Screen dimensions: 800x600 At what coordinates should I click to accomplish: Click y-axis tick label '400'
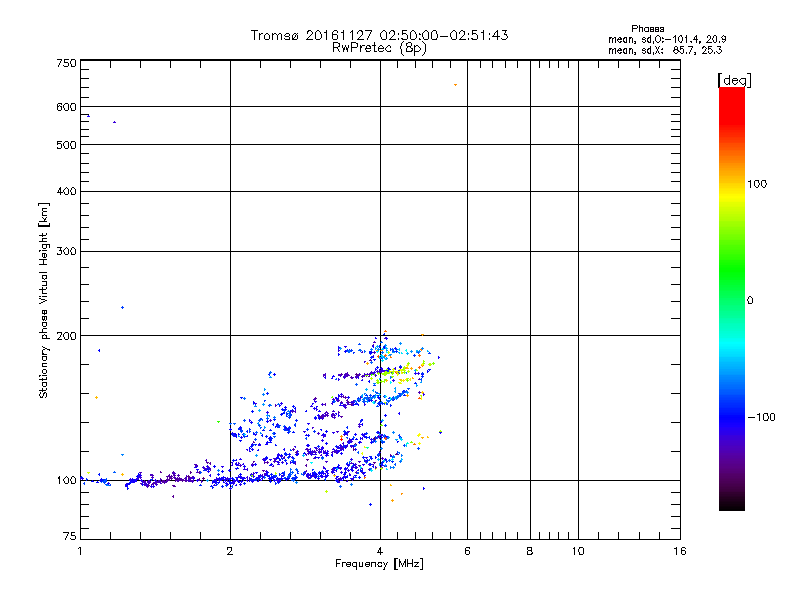pos(66,191)
